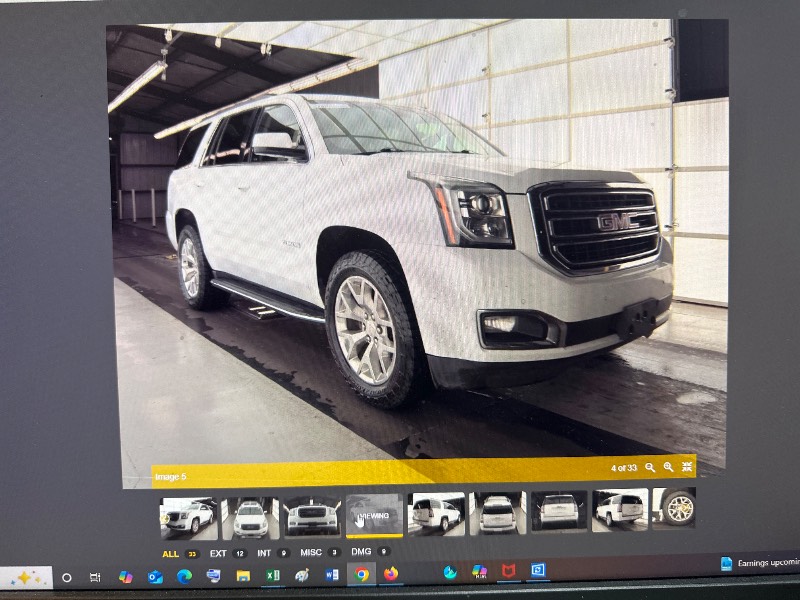
Task: Select the wheel close-up thumbnail
Action: (678, 508)
